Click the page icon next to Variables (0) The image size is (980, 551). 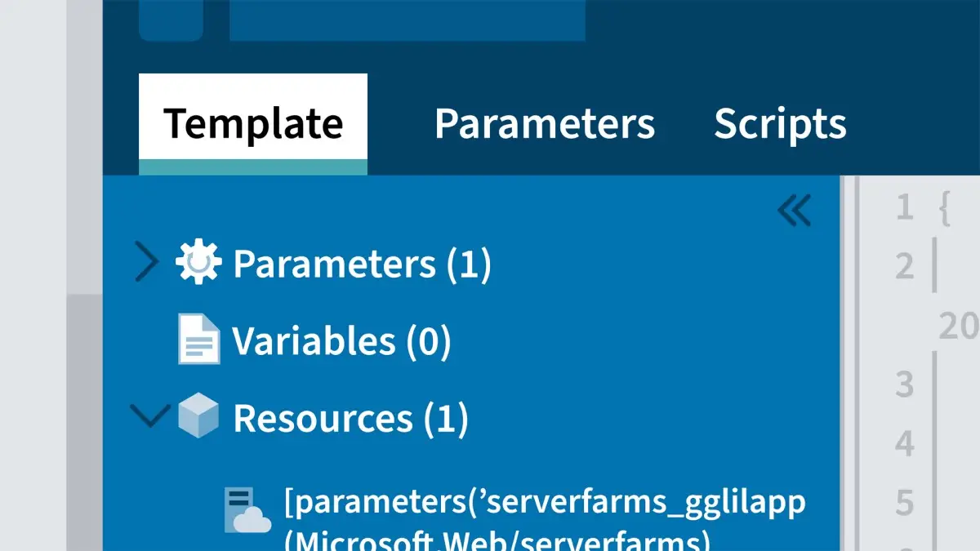click(198, 340)
